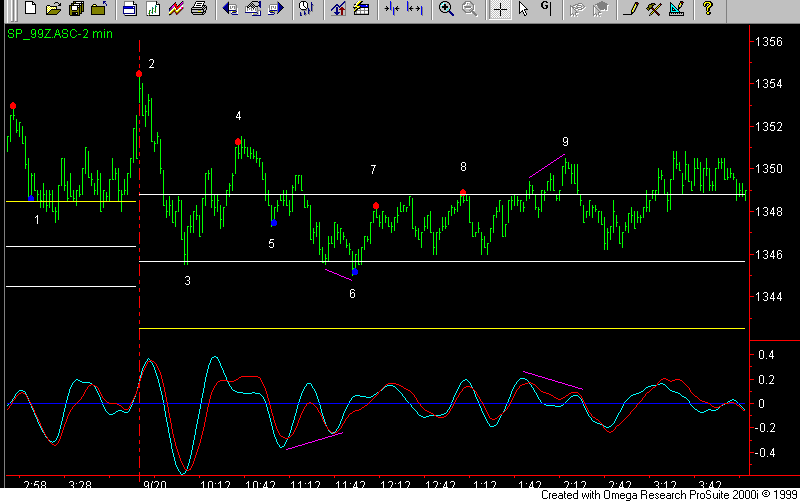This screenshot has width=800, height=501.
Task: Select the arrow pointer tool
Action: pos(523,9)
